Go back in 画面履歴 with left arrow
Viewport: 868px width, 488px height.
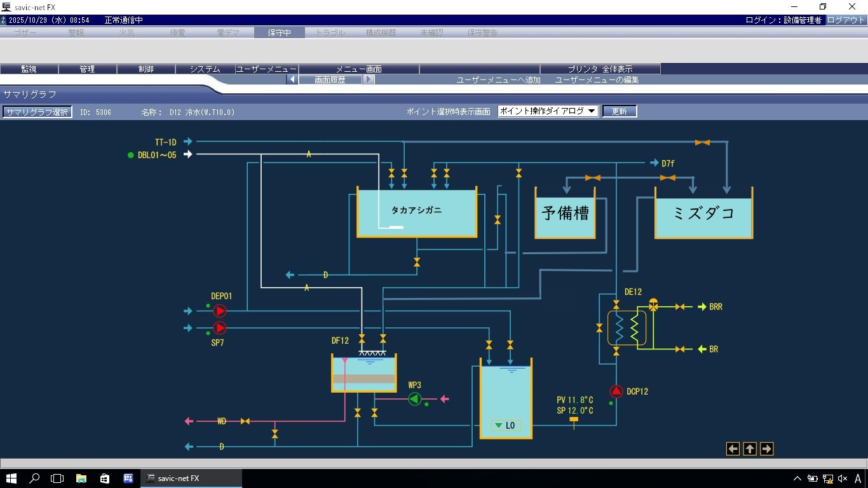(x=292, y=79)
